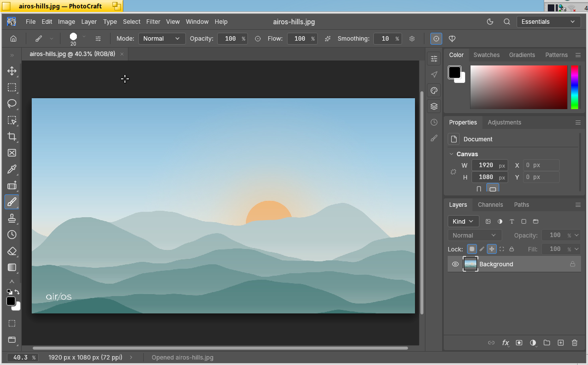Create a new group folder icon
This screenshot has width=588, height=365.
point(547,343)
